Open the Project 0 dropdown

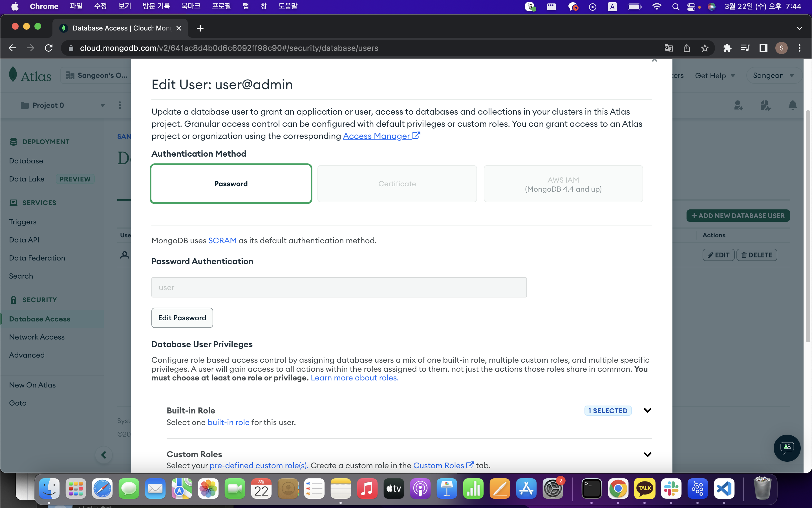coord(63,105)
